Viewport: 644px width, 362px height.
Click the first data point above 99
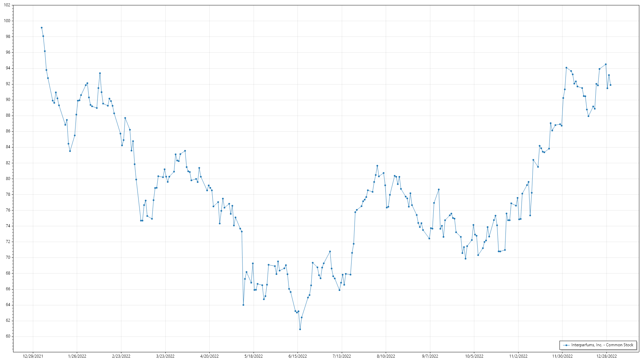[x=42, y=28]
